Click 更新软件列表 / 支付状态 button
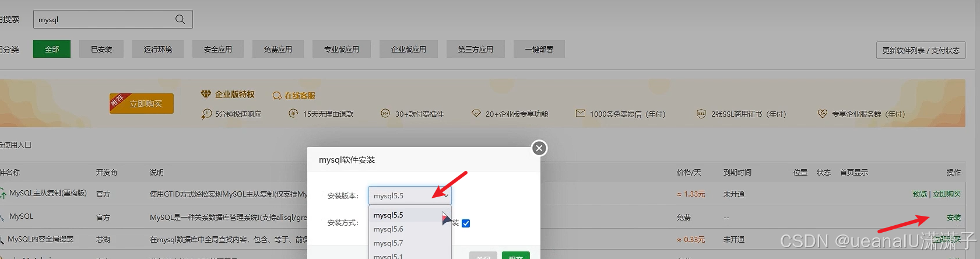This screenshot has height=259, width=980. click(x=921, y=50)
